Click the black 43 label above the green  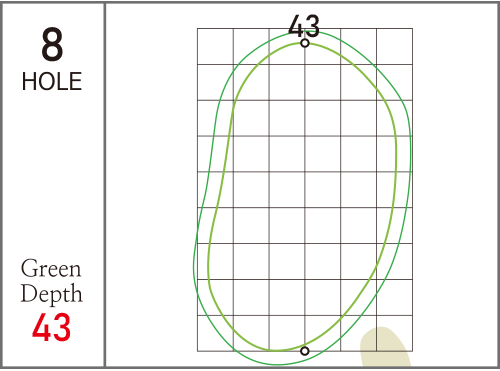304,26
